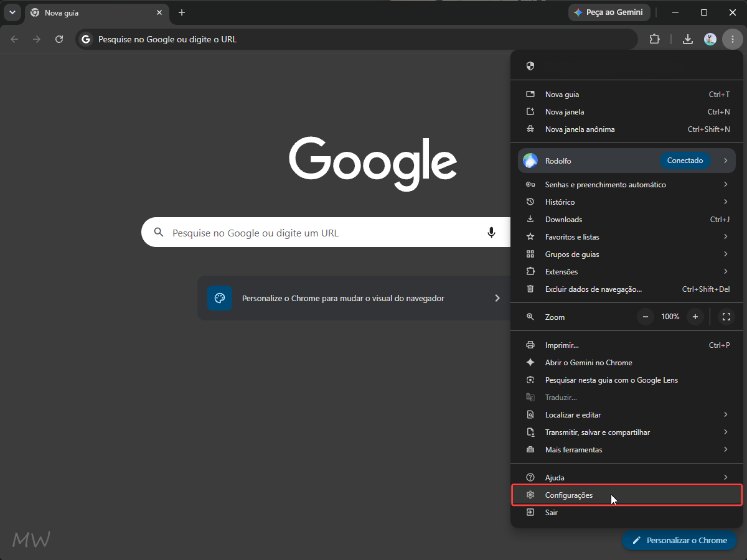Open the Downloads toolbar icon
Image resolution: width=747 pixels, height=560 pixels.
(688, 39)
